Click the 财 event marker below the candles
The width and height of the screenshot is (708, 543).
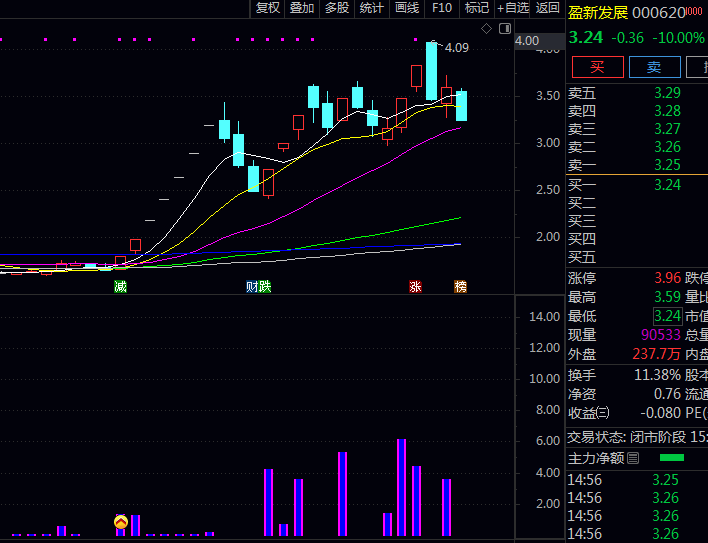[252, 287]
